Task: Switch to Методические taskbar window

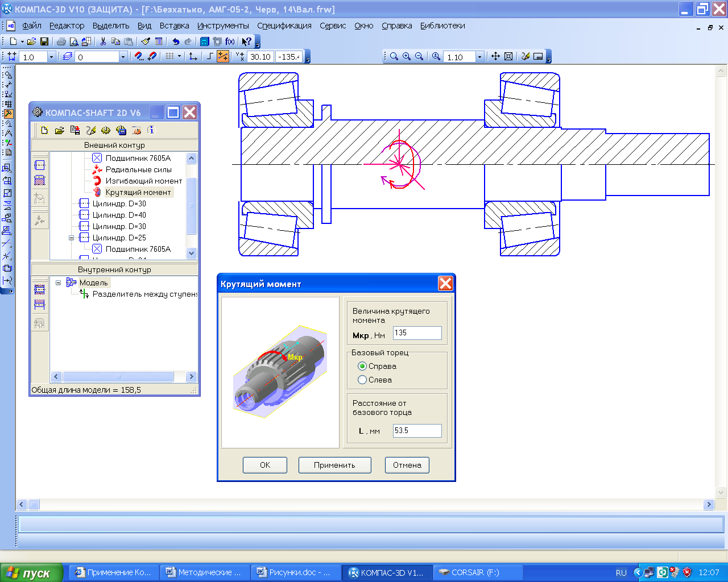Action: tap(204, 572)
